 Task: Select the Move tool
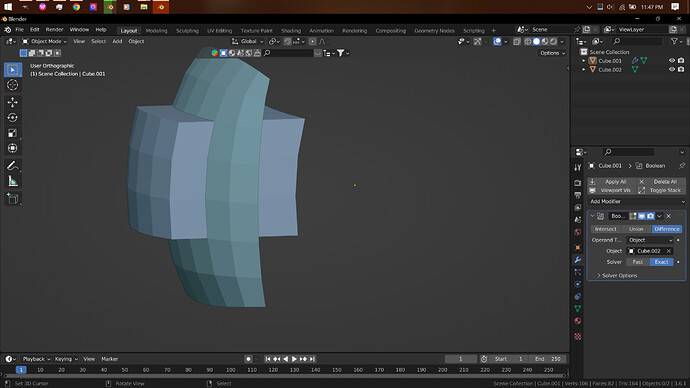(x=12, y=102)
